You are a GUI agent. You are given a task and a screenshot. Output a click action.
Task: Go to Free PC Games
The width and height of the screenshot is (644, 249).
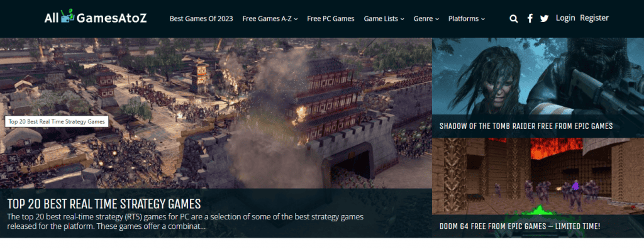click(331, 18)
